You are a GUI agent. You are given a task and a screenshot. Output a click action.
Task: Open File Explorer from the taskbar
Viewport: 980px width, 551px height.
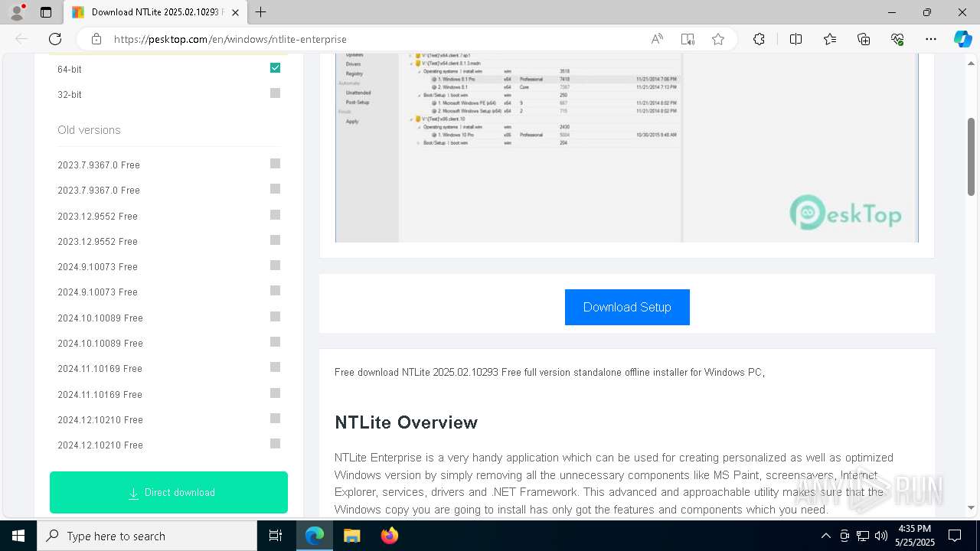click(x=351, y=536)
